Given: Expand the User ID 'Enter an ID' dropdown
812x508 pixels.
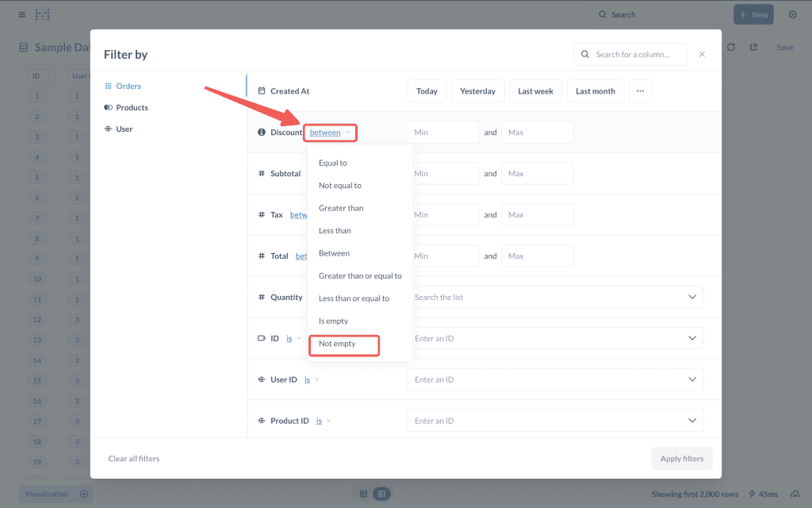Looking at the screenshot, I should [x=691, y=379].
